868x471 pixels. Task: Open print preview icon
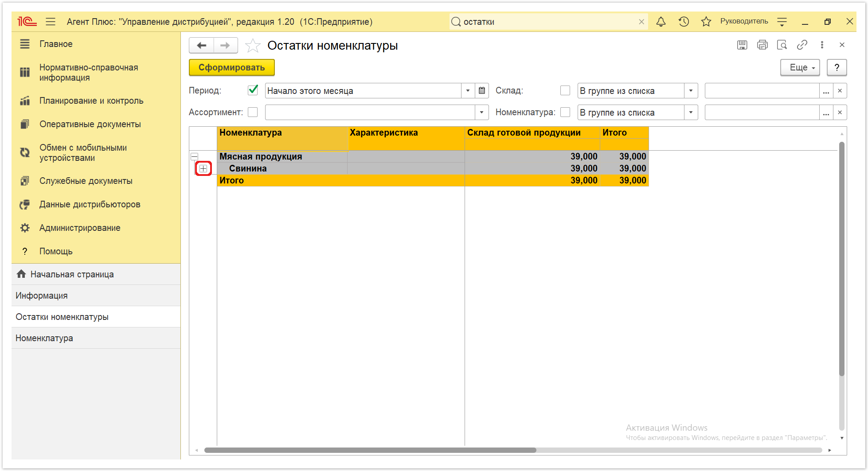(x=782, y=45)
